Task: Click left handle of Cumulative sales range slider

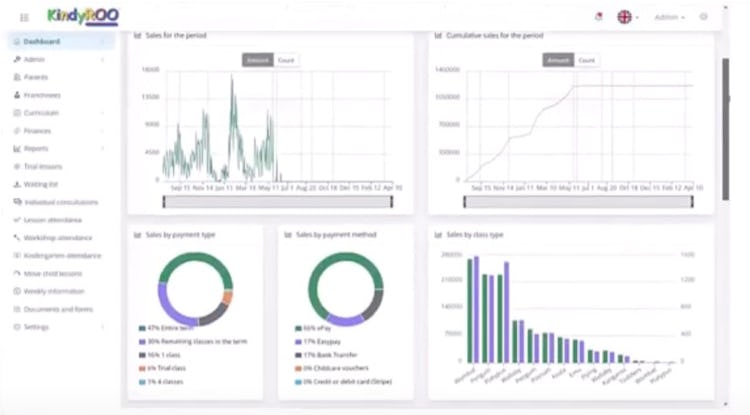Action: (x=464, y=202)
